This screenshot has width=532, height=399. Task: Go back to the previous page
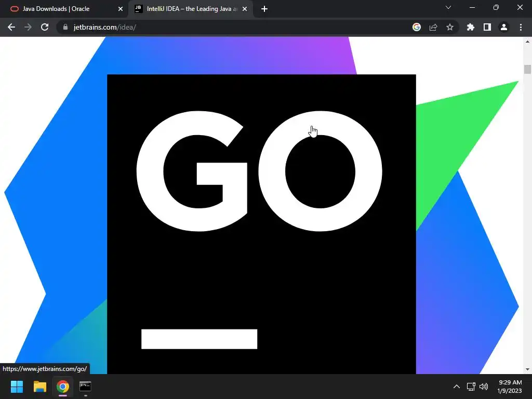coord(11,27)
